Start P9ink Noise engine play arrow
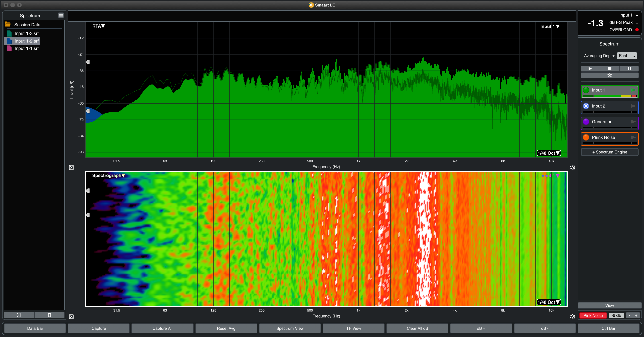 coord(633,137)
